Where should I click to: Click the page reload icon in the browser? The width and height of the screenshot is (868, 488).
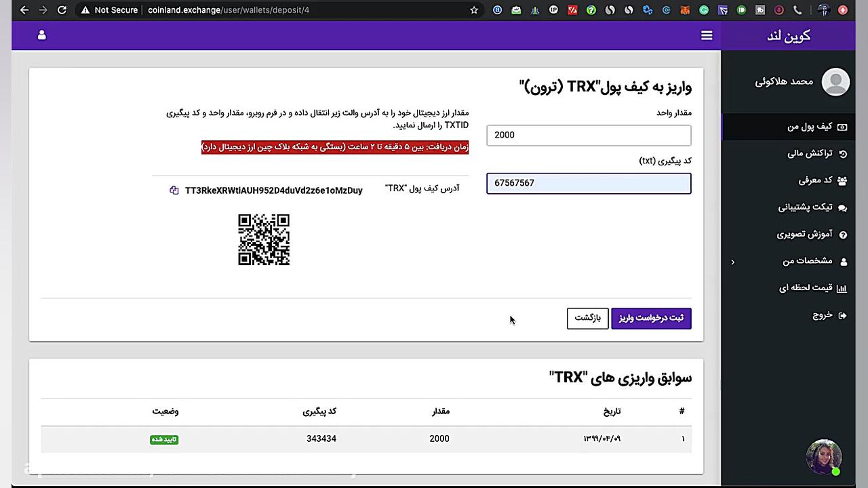click(x=62, y=10)
